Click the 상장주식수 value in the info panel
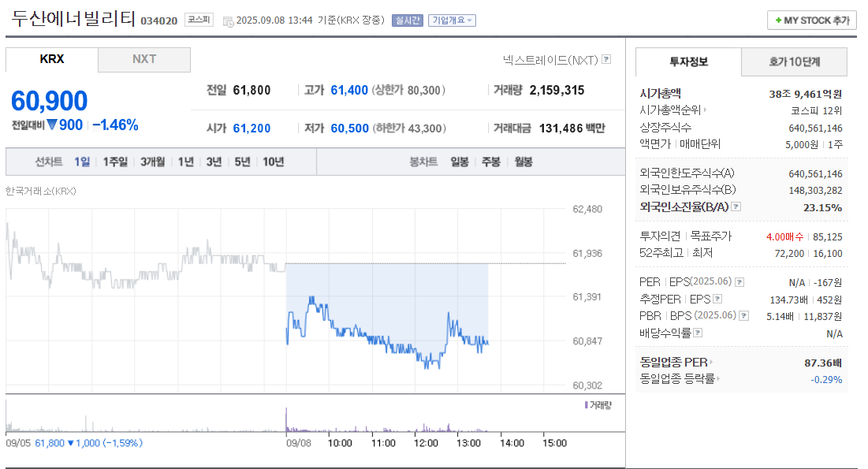Viewport: 868px width, 469px height. 815,128
